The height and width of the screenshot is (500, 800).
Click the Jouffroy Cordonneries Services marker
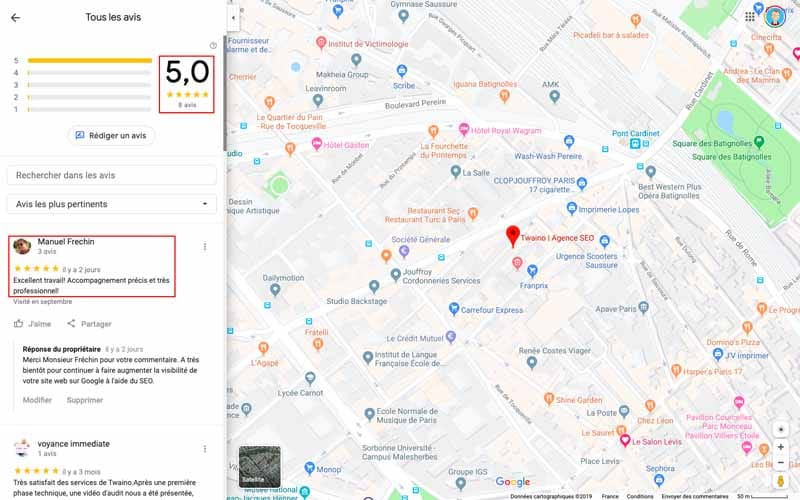tap(395, 275)
